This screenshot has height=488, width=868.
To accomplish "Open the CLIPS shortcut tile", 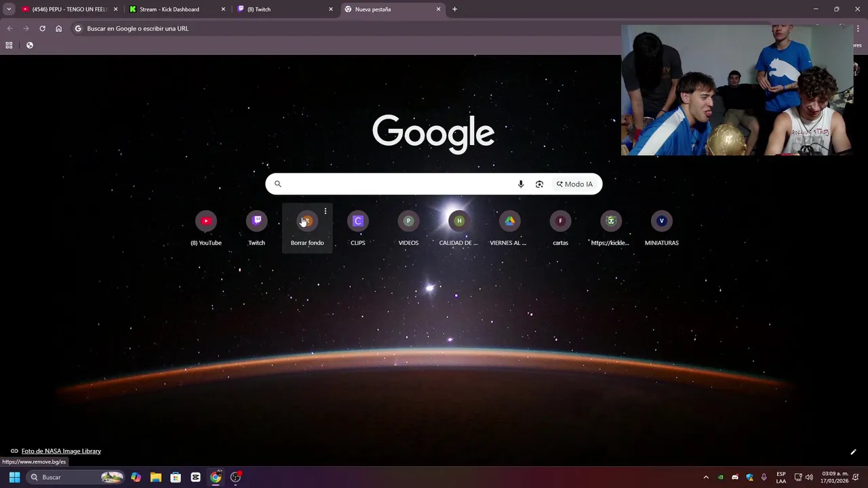I will tap(358, 228).
